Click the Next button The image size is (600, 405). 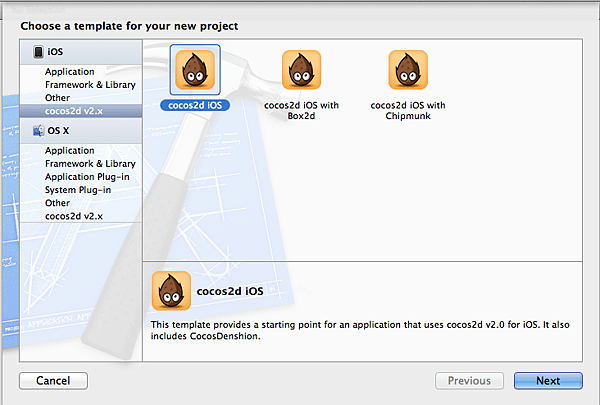click(x=548, y=381)
